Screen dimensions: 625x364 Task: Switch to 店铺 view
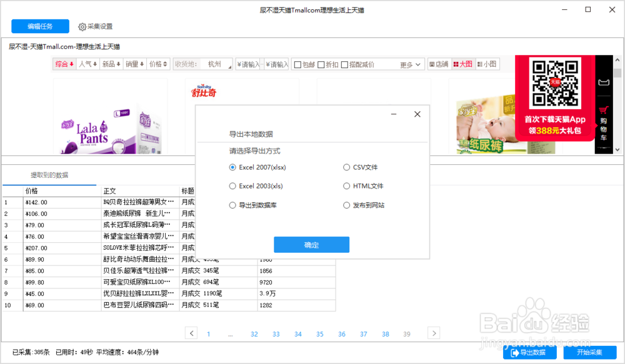tap(439, 64)
